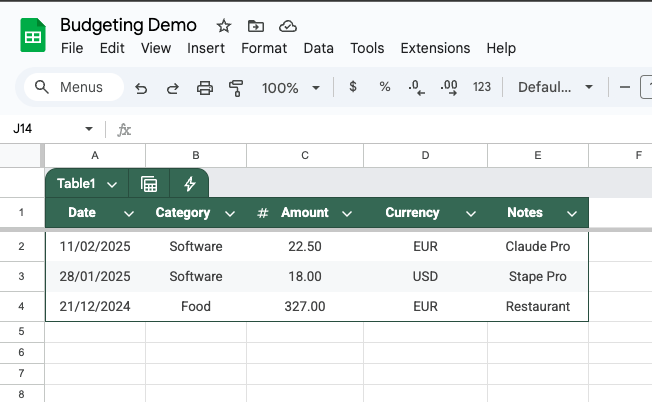Click the lightning bolt table actions icon
Image resolution: width=652 pixels, height=402 pixels.
coord(189,184)
